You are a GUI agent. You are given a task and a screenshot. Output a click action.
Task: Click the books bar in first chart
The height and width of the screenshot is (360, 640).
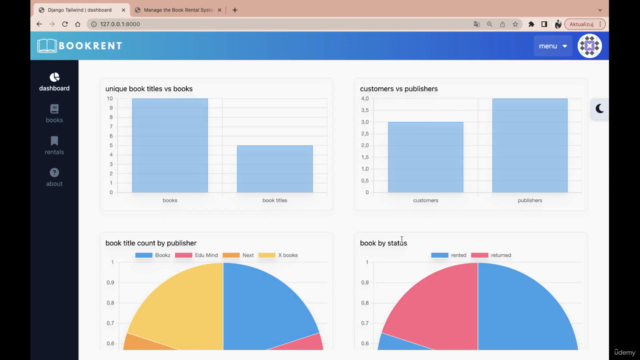170,145
